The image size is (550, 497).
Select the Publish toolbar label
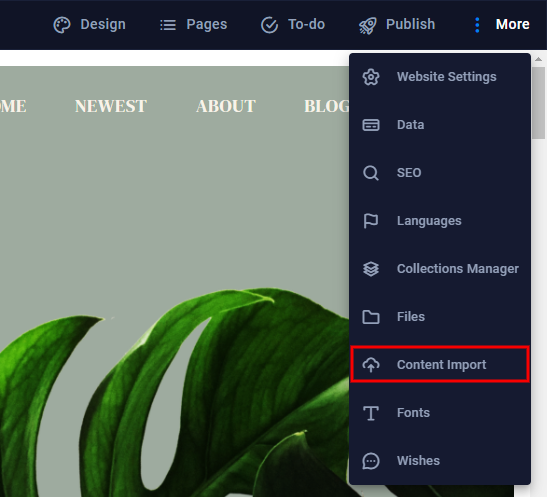(410, 25)
